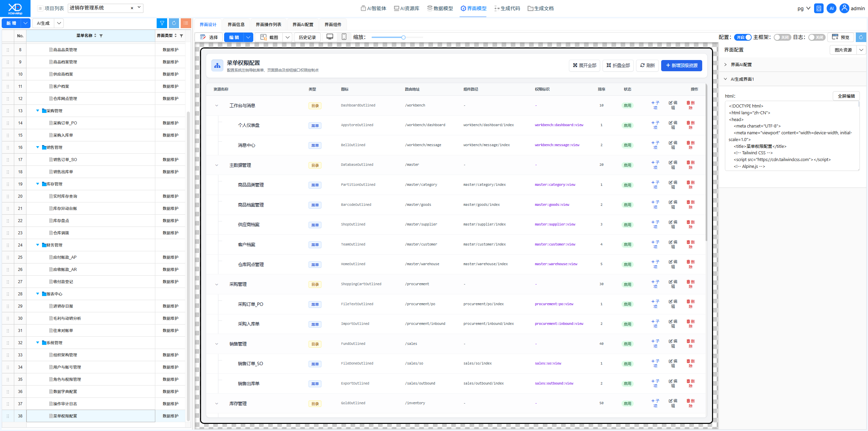Click the 历史记录 button

(307, 37)
